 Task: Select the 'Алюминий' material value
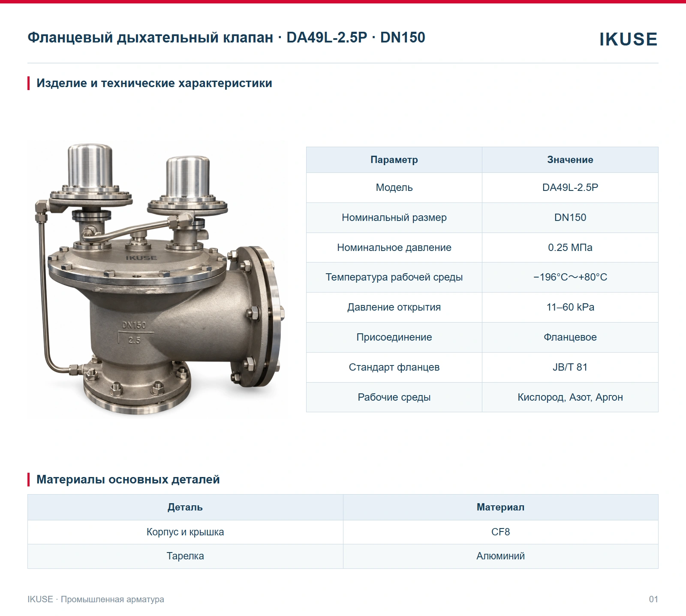coord(501,556)
